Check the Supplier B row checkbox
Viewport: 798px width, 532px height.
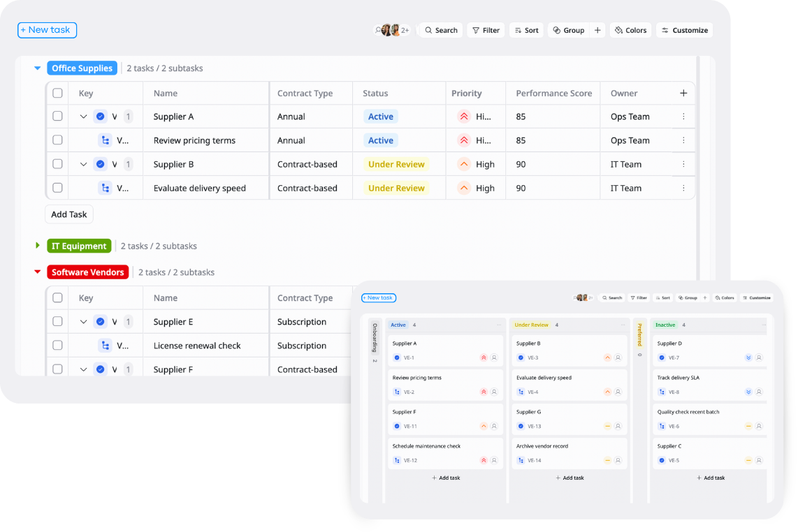pos(57,164)
